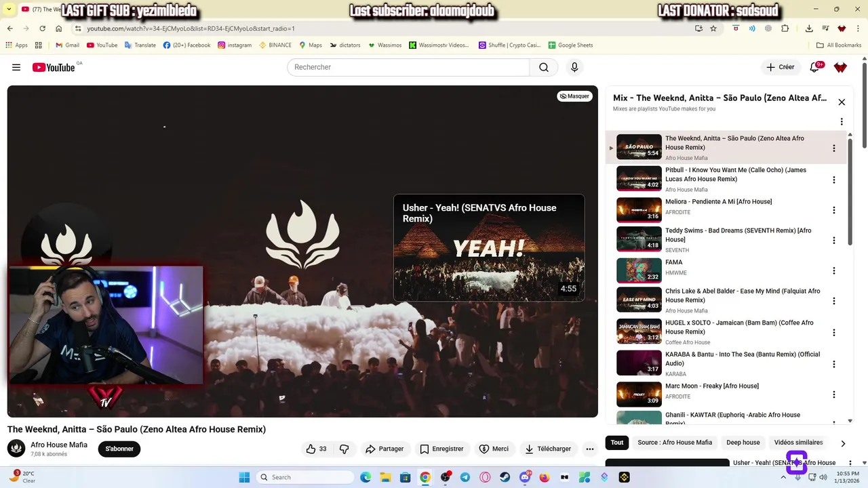Go to the YouTube home logo
Viewport: 868px width, 488px height.
[53, 67]
